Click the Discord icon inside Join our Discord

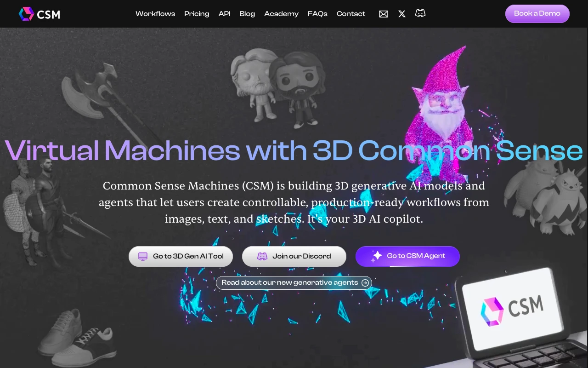(x=262, y=256)
